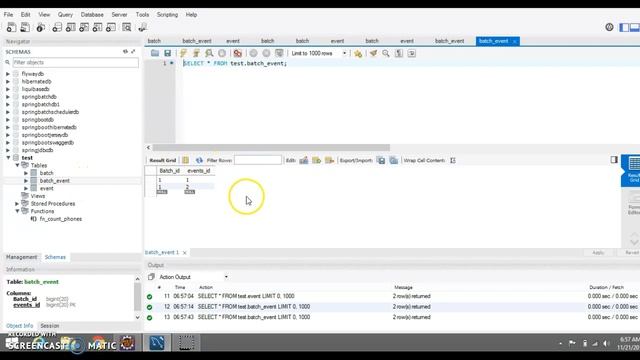This screenshot has height=360, width=640.
Task: Click the create stored procedure icon
Action: (x=98, y=27)
